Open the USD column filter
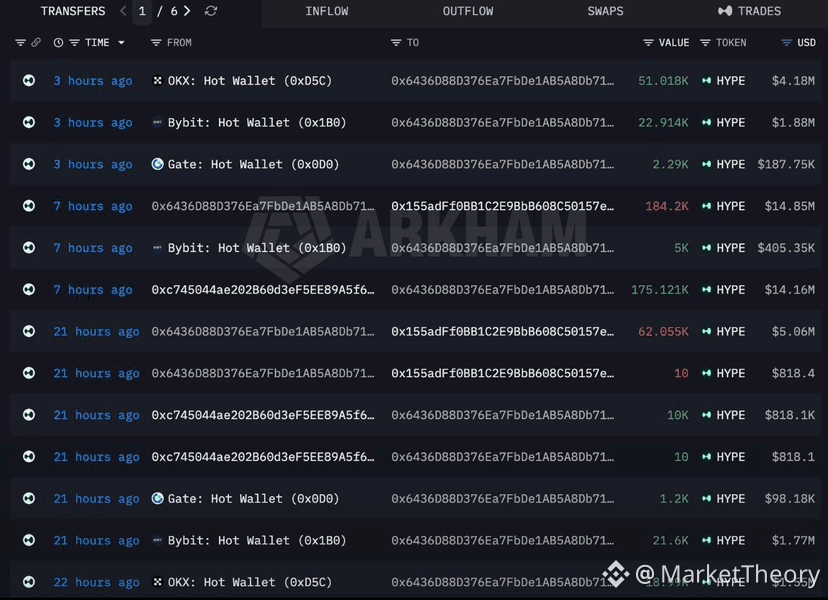 coord(786,43)
